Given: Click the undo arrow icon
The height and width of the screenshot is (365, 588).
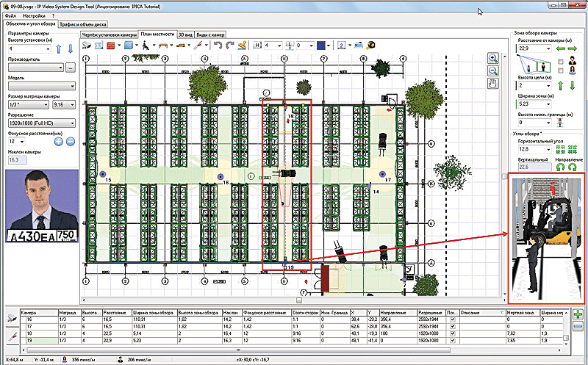Looking at the screenshot, I should point(218,46).
